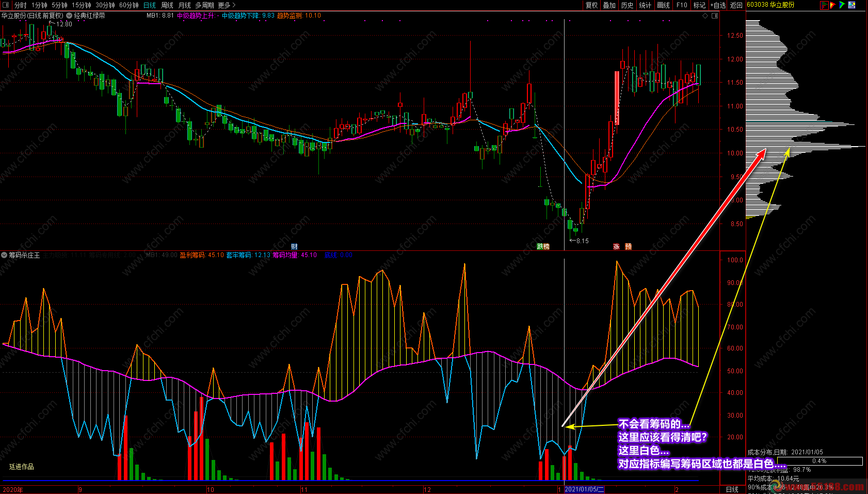Viewport: 868px width, 494px height.
Task: Click the 8.15 low price label
Action: point(582,241)
